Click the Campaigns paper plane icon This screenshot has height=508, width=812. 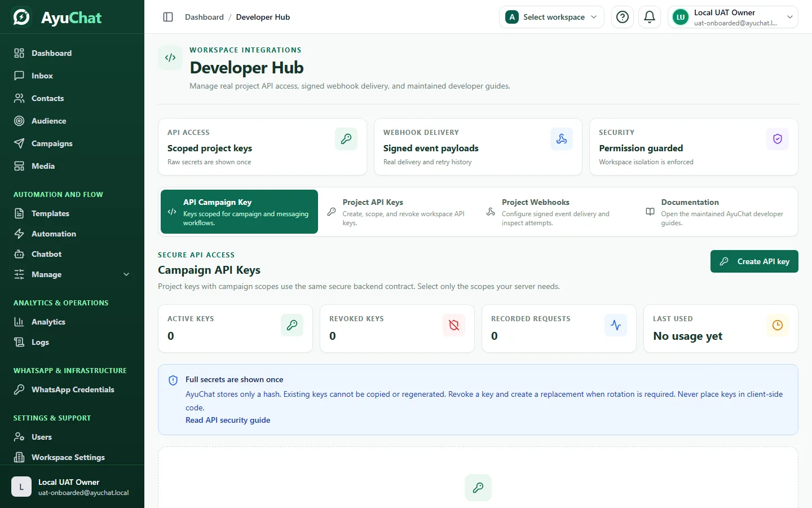pos(19,143)
